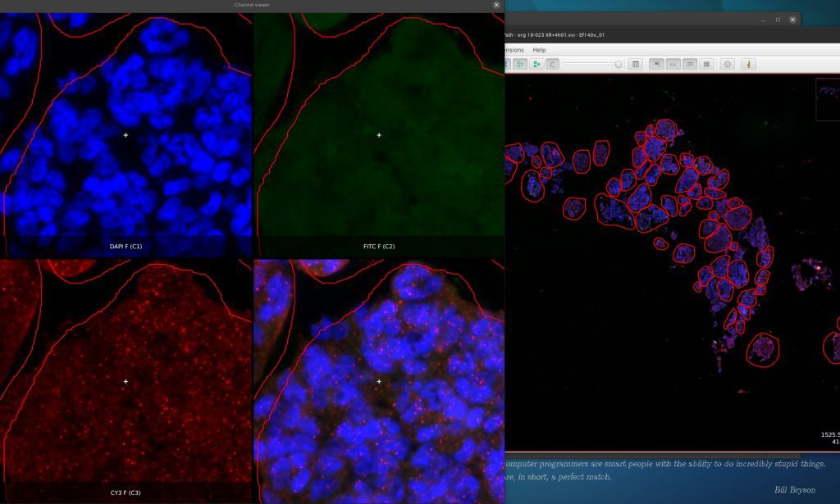Maximize the QuPath window
The image size is (840, 504).
(778, 20)
